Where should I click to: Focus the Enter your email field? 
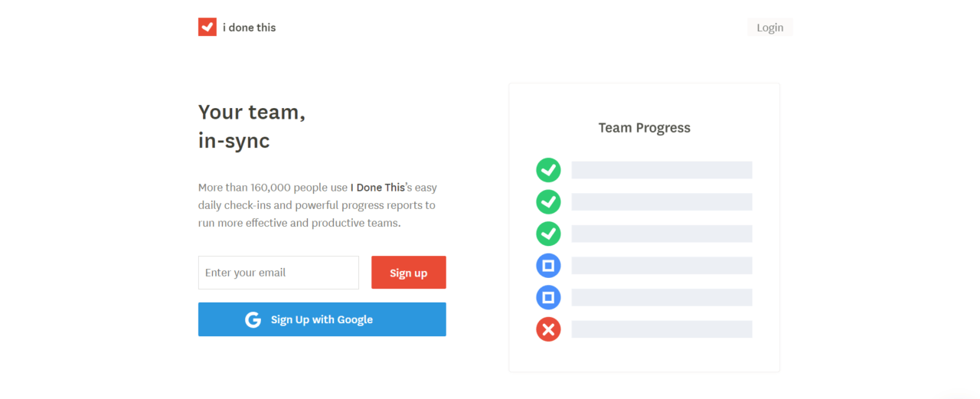(279, 273)
